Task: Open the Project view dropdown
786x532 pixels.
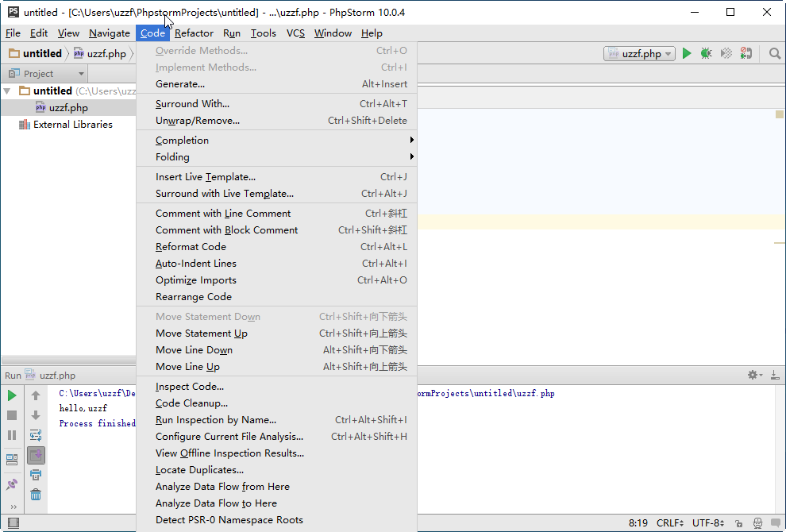Action: click(45, 74)
